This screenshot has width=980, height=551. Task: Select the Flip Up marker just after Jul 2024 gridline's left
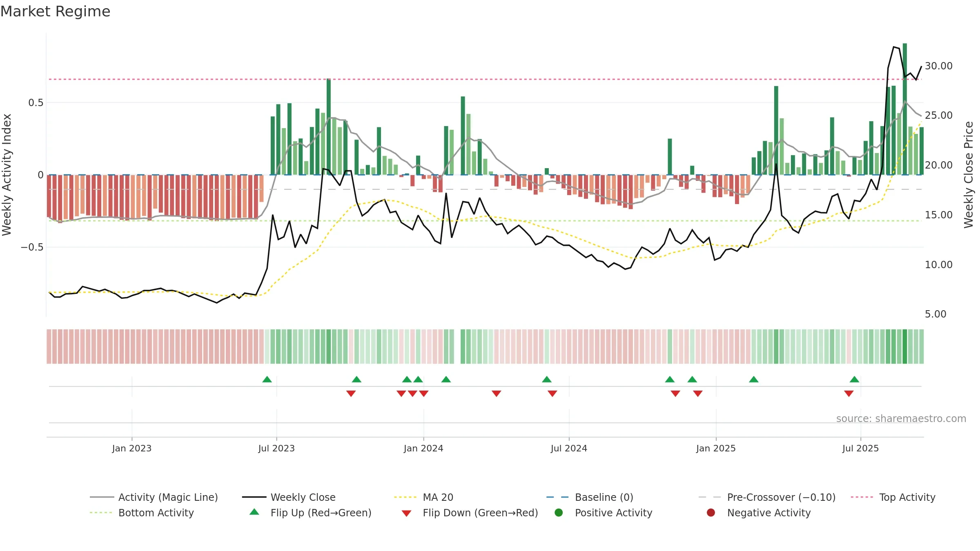(x=547, y=379)
